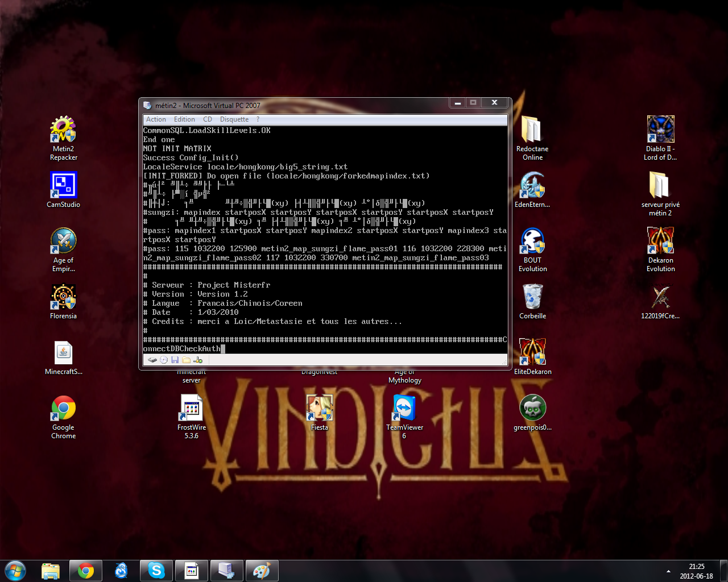Select the greenpois0n desktop icon

coord(533,413)
